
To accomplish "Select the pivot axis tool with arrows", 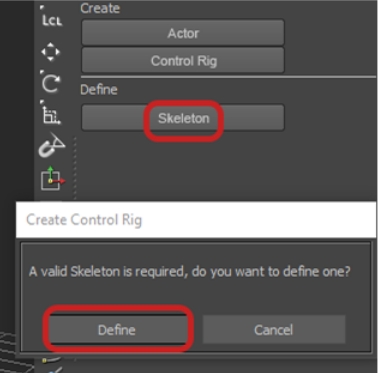I will coord(52,179).
